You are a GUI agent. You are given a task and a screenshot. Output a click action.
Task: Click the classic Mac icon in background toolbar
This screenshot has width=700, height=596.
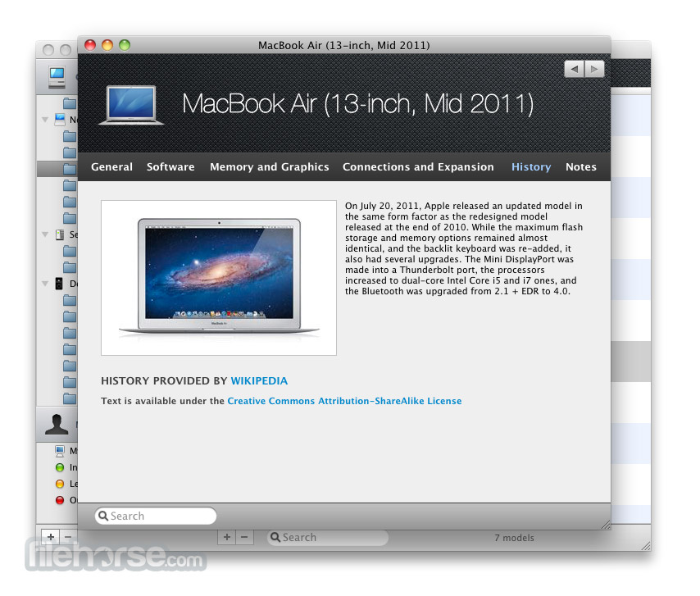[57, 78]
